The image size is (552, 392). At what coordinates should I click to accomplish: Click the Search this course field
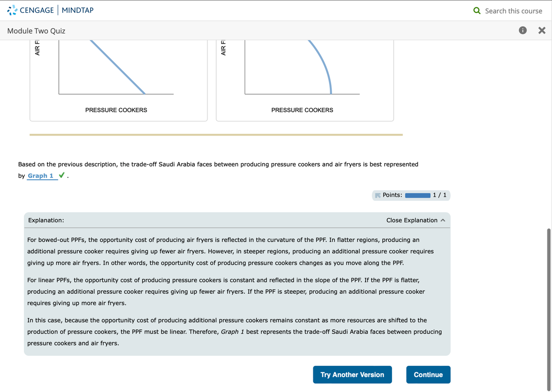click(x=513, y=11)
